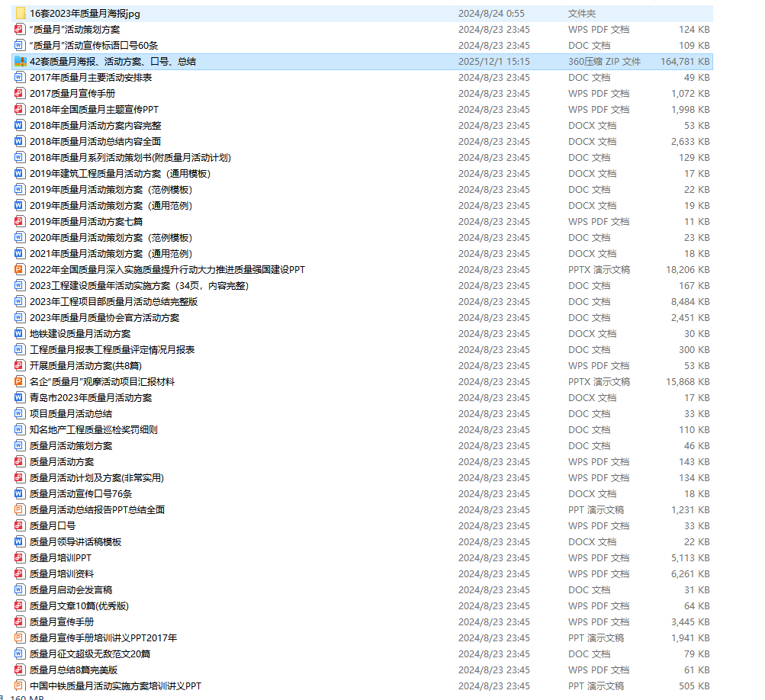Click the folder icon for 16套2023年质量月海报jpg
This screenshot has height=700, width=765.
coord(20,13)
